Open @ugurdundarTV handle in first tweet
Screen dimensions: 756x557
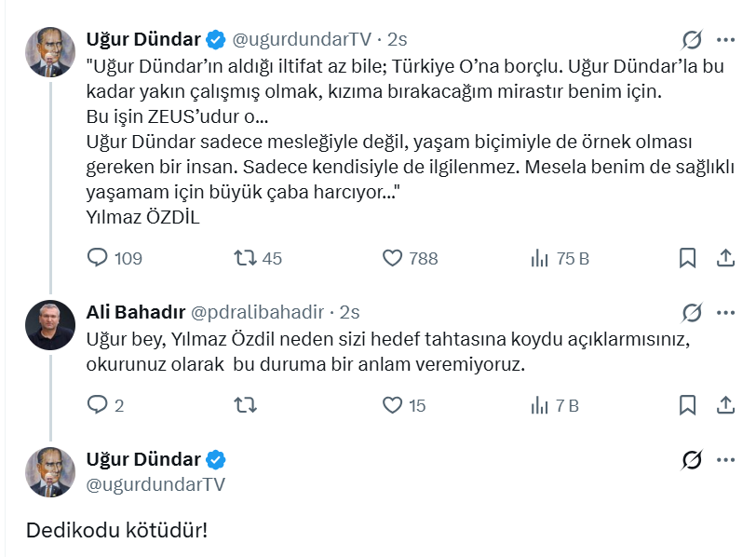301,40
